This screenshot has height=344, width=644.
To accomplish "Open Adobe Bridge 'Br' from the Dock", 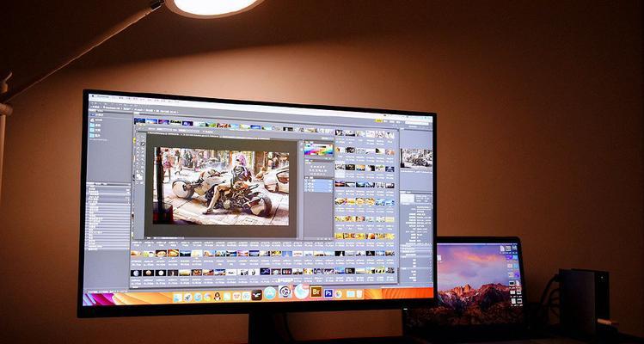I will (316, 292).
